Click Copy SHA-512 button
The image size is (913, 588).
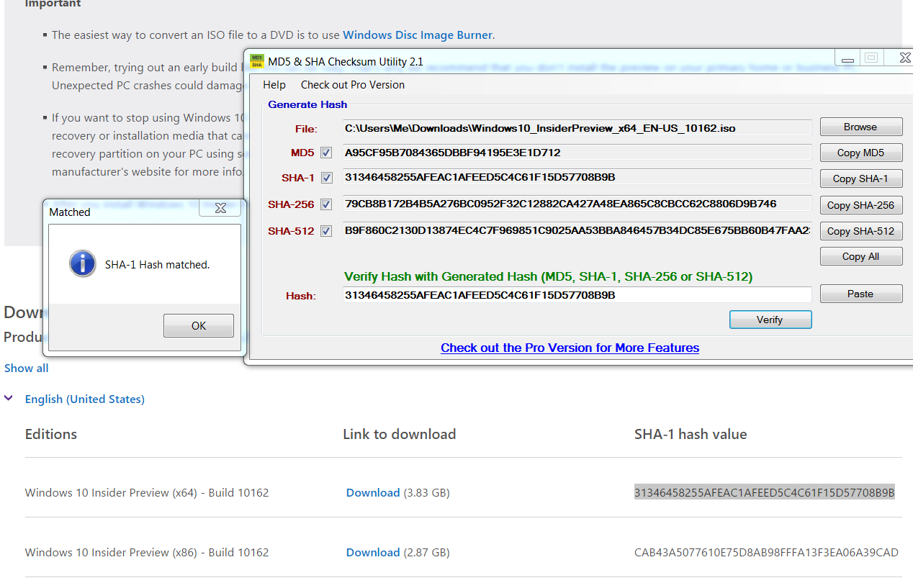point(861,231)
